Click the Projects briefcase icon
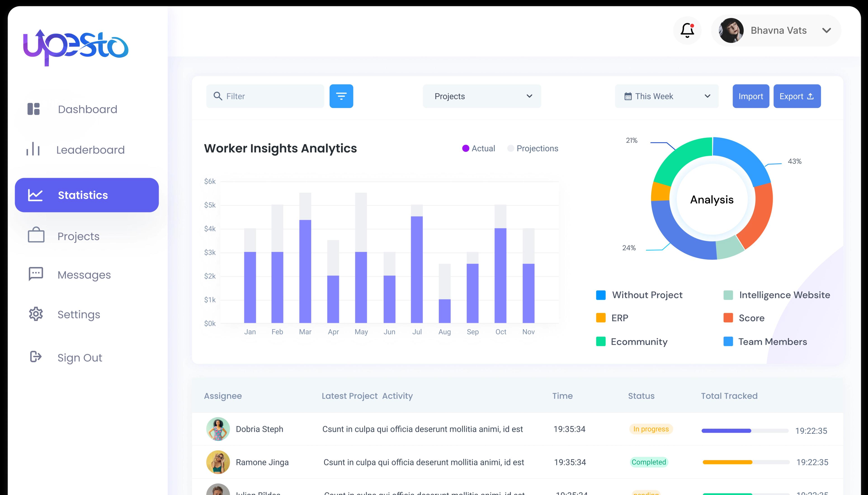The image size is (868, 495). [x=36, y=235]
